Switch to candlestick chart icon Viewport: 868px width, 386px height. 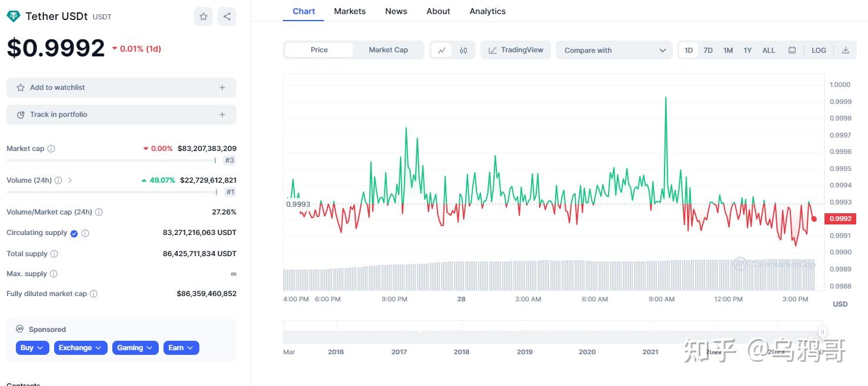(463, 51)
